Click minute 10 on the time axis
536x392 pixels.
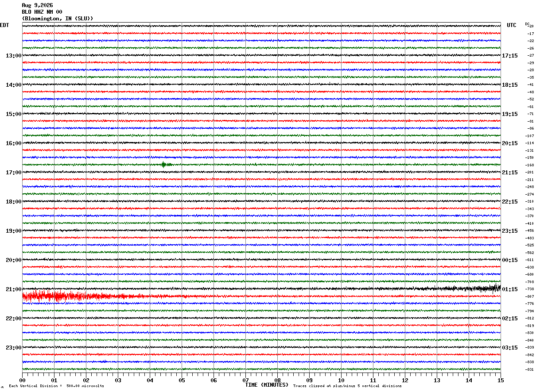coord(341,380)
